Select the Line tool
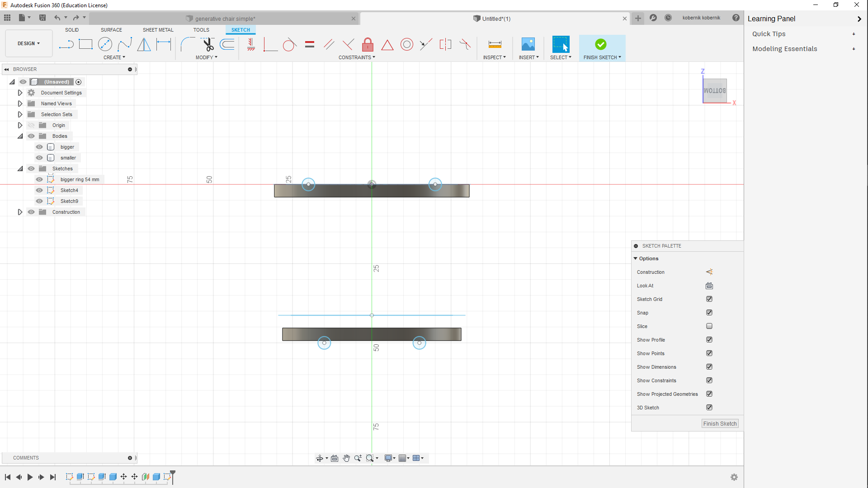868x488 pixels. (x=66, y=44)
